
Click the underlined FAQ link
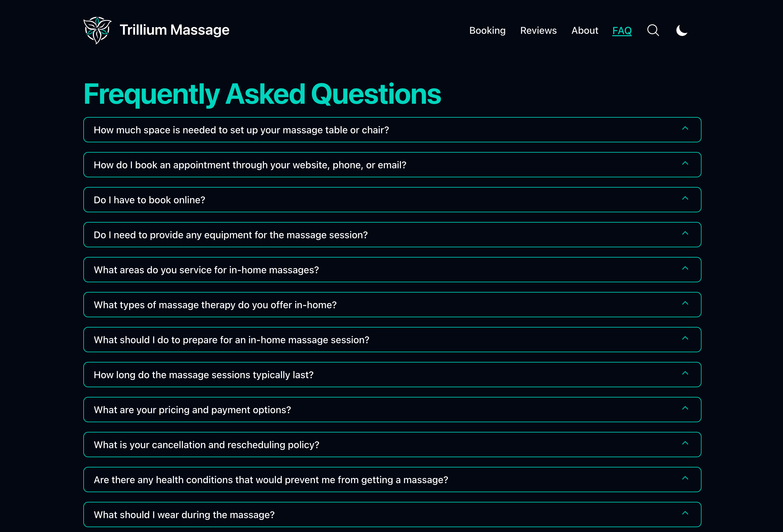622,30
